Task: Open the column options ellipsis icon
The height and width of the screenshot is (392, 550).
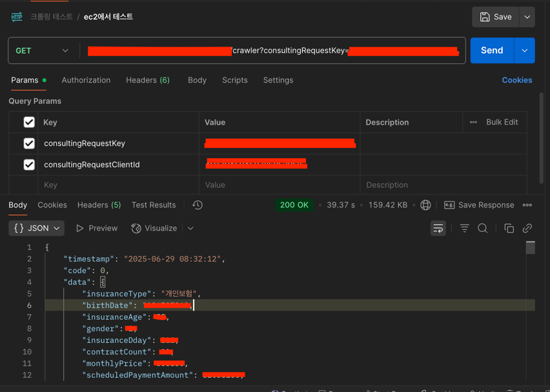Action: pyautogui.click(x=473, y=122)
